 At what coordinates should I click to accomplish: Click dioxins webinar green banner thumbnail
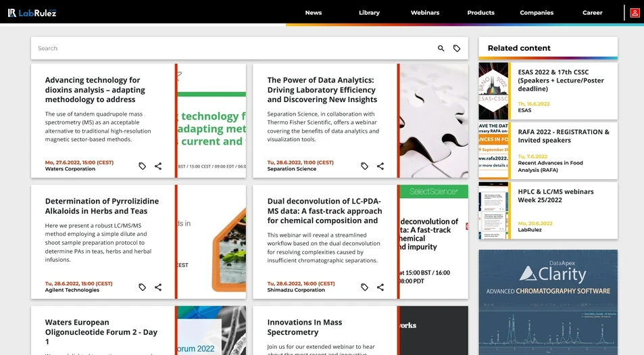pos(212,121)
